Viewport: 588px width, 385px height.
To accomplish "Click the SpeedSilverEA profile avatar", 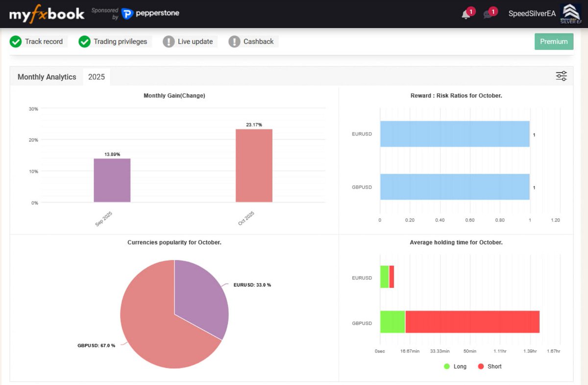I will click(x=570, y=13).
